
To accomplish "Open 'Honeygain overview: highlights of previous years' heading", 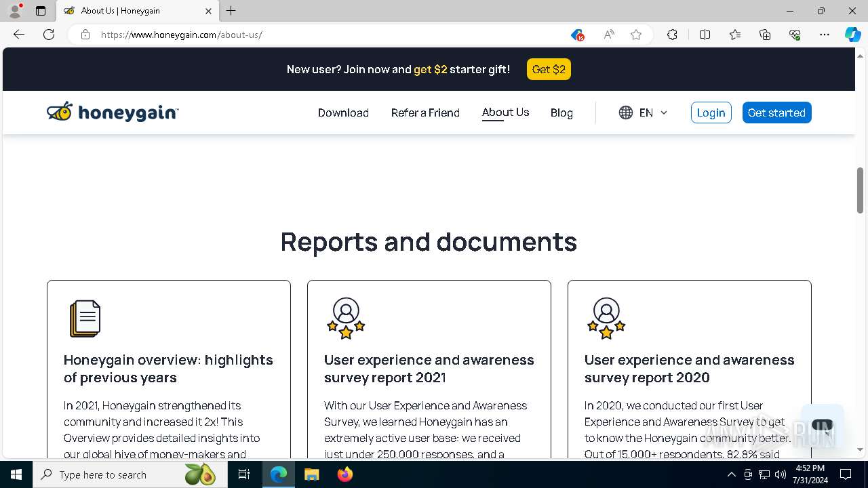I will point(168,369).
